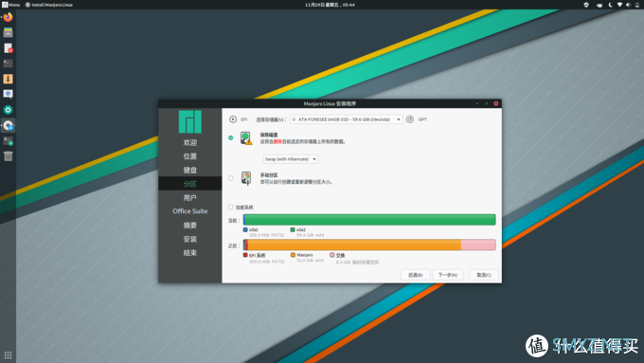Go to the 欢迎 (Welcome) step
The image size is (644, 363).
click(x=190, y=143)
